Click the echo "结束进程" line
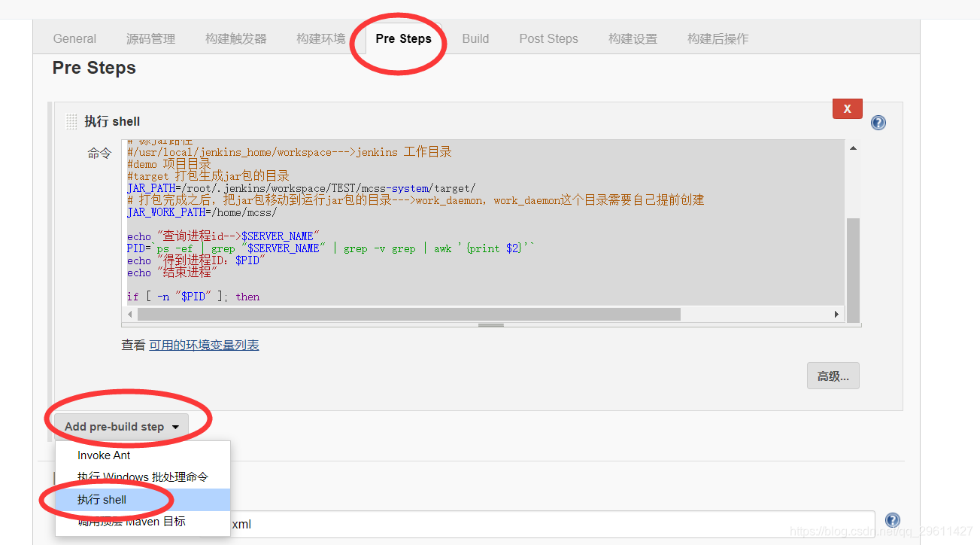This screenshot has width=980, height=545. pos(171,272)
